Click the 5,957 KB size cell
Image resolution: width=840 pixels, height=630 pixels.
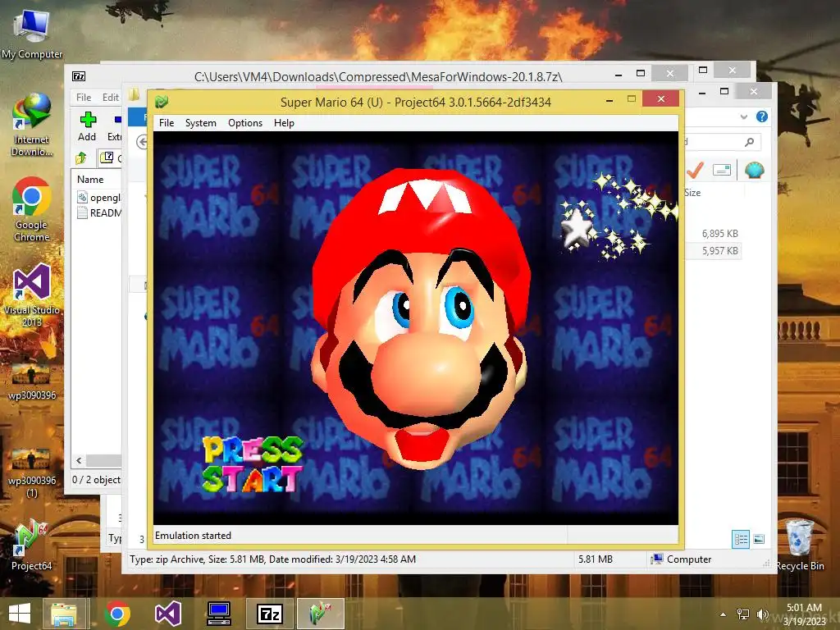pyautogui.click(x=719, y=251)
